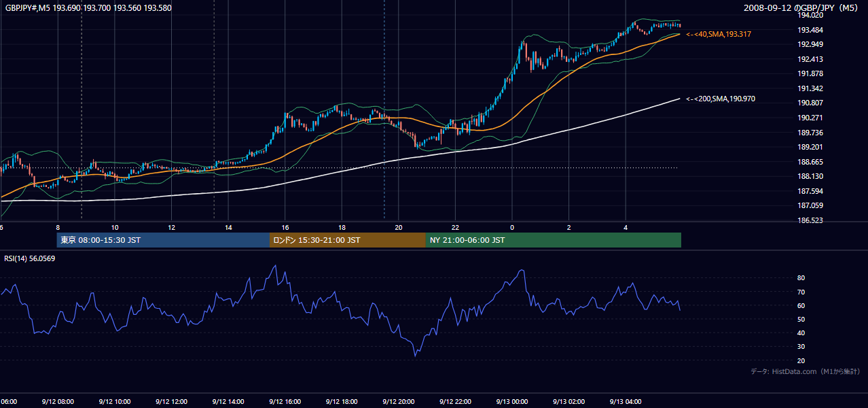868x408 pixels.
Task: Click hour label 10 under price chart
Action: point(115,227)
